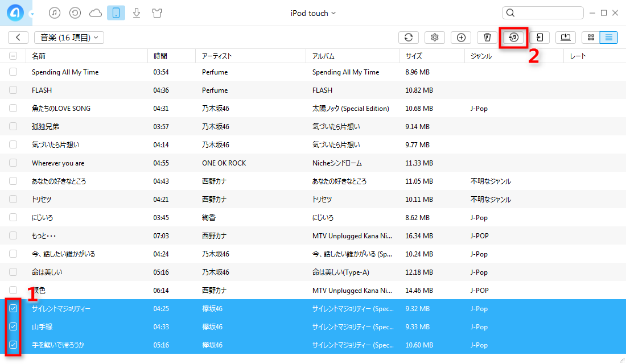The image size is (626, 364).
Task: Click the send to iTunes button
Action: click(513, 38)
